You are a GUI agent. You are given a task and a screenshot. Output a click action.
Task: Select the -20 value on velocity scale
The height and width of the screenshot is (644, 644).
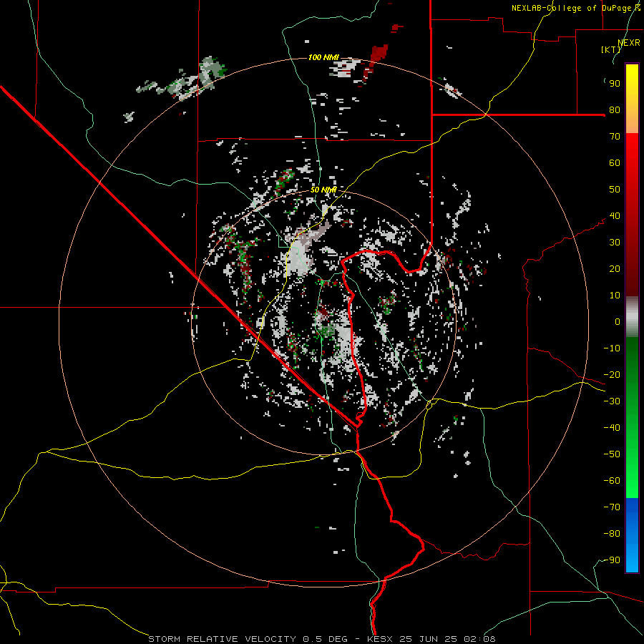tap(612, 375)
